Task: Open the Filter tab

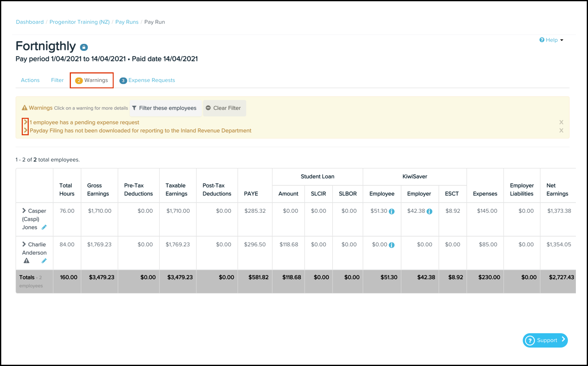Action: tap(57, 80)
